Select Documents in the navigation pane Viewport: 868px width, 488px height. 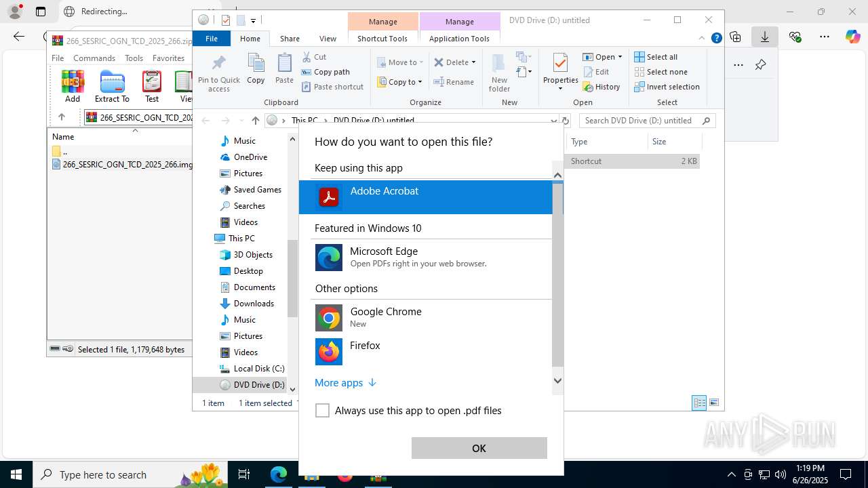[254, 287]
